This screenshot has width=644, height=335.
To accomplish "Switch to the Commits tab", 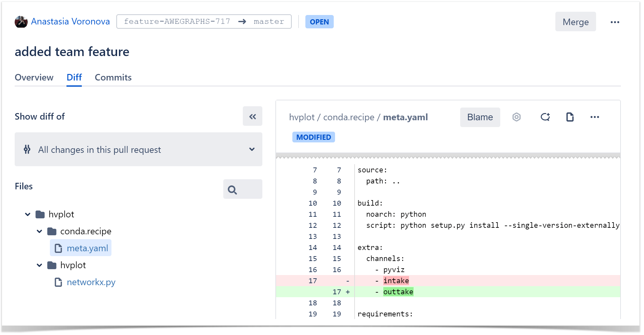I will click(113, 78).
